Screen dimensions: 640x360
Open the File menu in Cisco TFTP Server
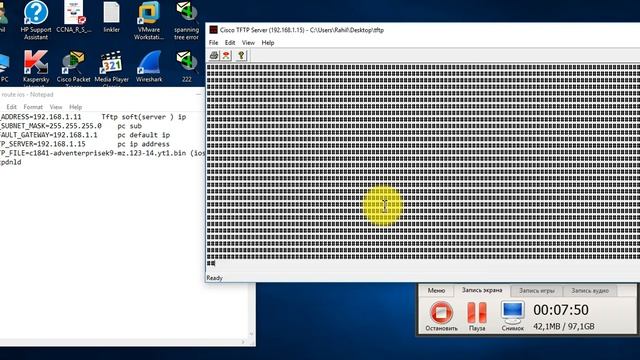[x=213, y=42]
